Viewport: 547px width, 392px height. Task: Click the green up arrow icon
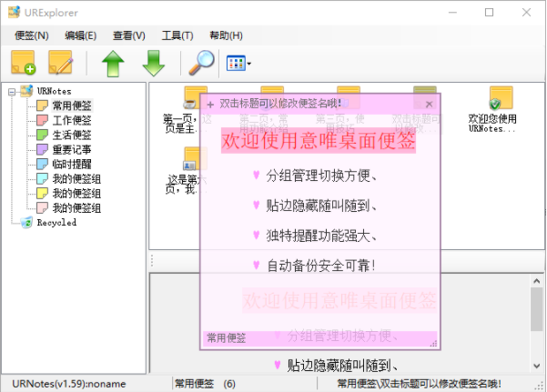pos(113,63)
